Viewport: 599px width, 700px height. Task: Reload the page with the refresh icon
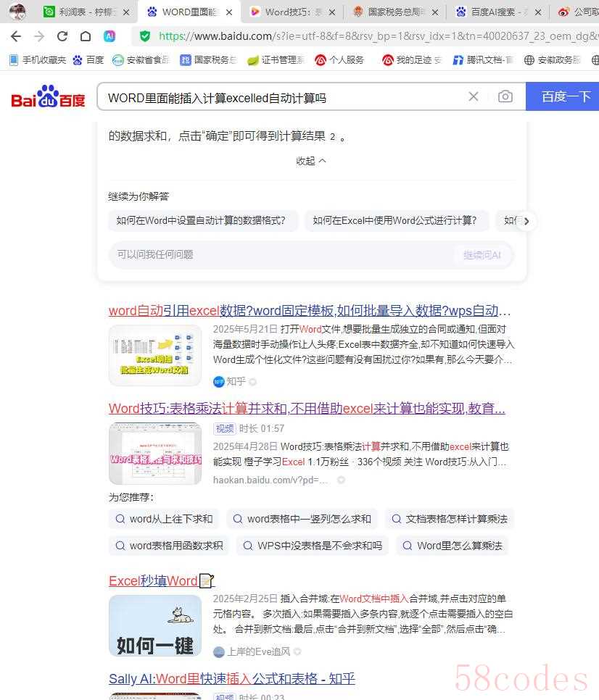coord(62,36)
